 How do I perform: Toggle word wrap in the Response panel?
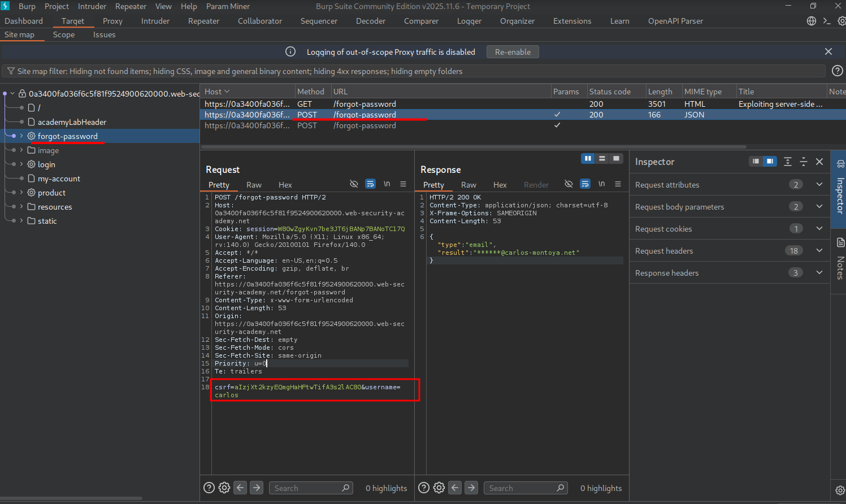(x=585, y=184)
